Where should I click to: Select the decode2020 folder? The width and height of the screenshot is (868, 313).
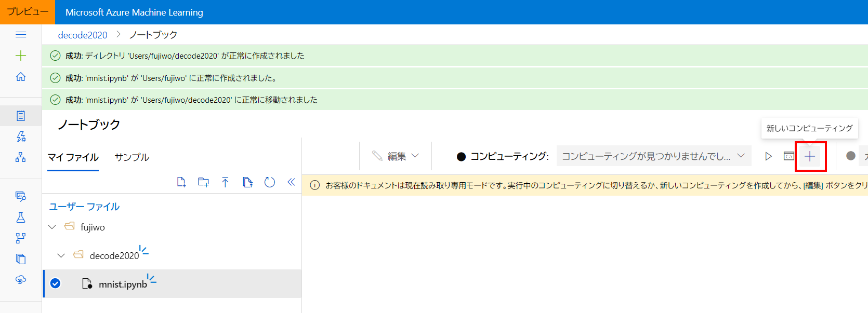[x=114, y=255]
